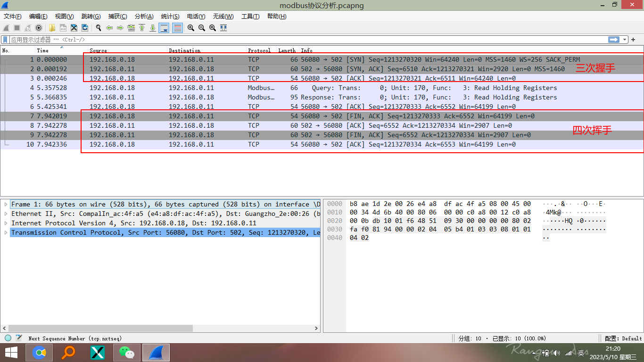The image size is (644, 362).
Task: Expand Transmission Control Protocol node
Action: click(6, 232)
